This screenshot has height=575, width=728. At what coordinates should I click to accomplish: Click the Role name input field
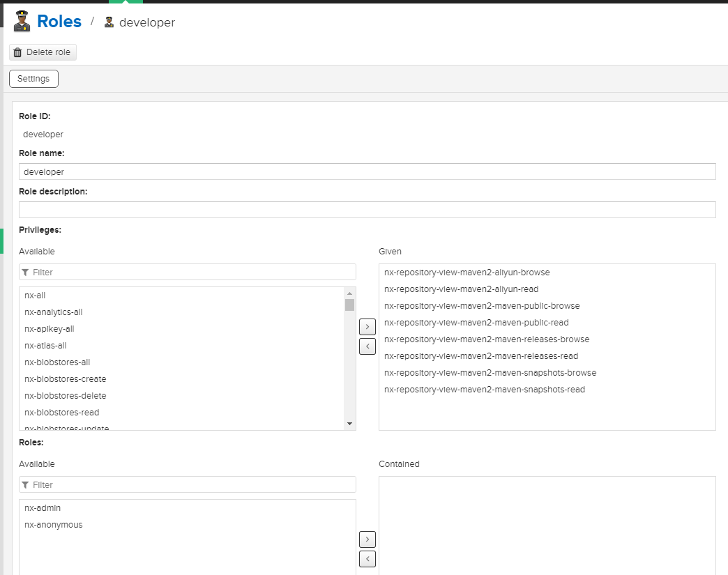click(x=367, y=171)
